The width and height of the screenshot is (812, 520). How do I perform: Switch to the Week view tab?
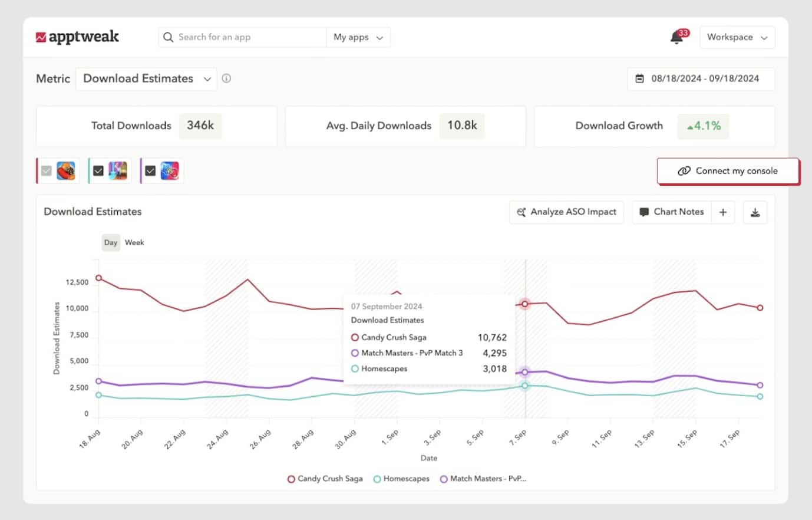[134, 242]
